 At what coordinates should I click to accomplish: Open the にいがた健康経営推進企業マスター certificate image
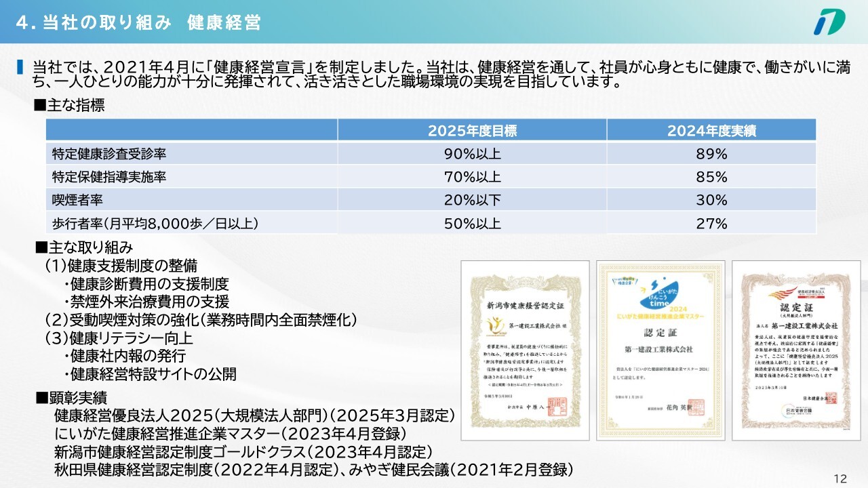[x=658, y=352]
